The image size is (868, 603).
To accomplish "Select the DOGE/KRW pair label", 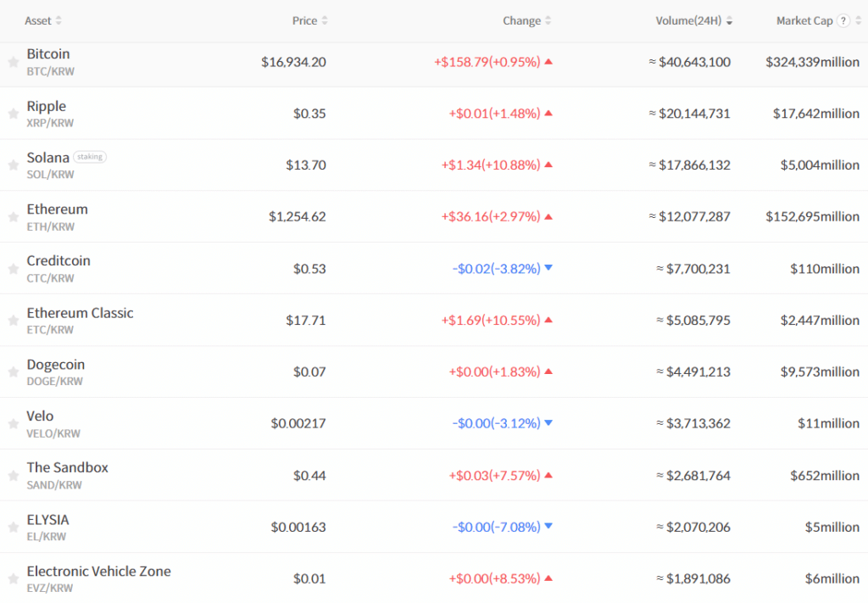I will tap(55, 381).
